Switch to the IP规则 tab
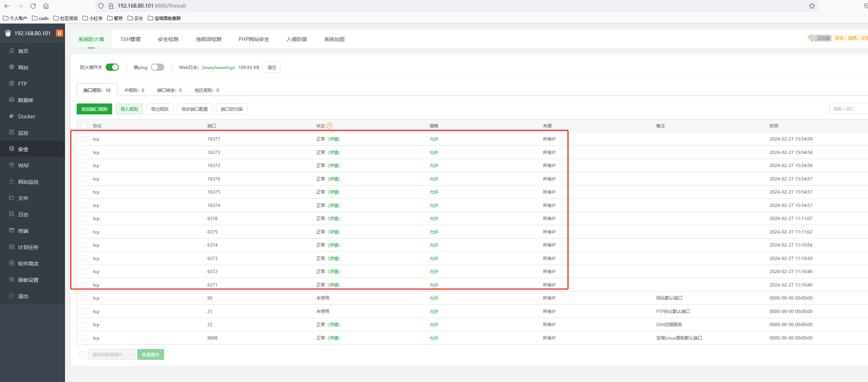The height and width of the screenshot is (382, 868). point(134,90)
